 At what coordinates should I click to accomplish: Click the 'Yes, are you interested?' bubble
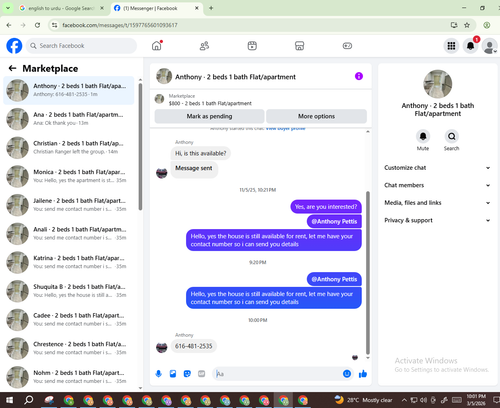click(x=326, y=207)
